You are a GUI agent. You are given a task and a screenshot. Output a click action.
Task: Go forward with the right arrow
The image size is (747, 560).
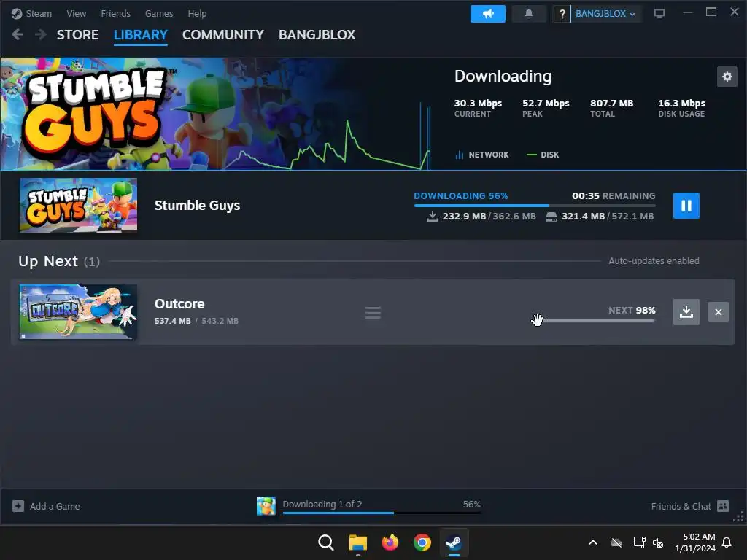coord(41,34)
